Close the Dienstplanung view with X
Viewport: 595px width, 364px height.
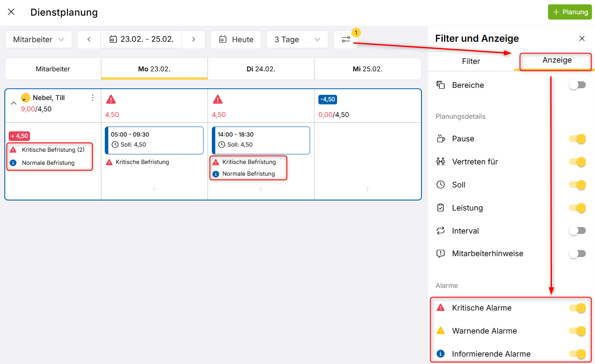pos(11,12)
